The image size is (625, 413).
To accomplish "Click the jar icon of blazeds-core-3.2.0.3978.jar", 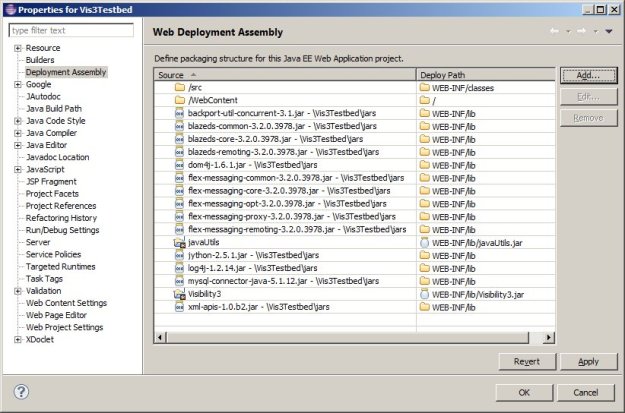I will coord(179,139).
